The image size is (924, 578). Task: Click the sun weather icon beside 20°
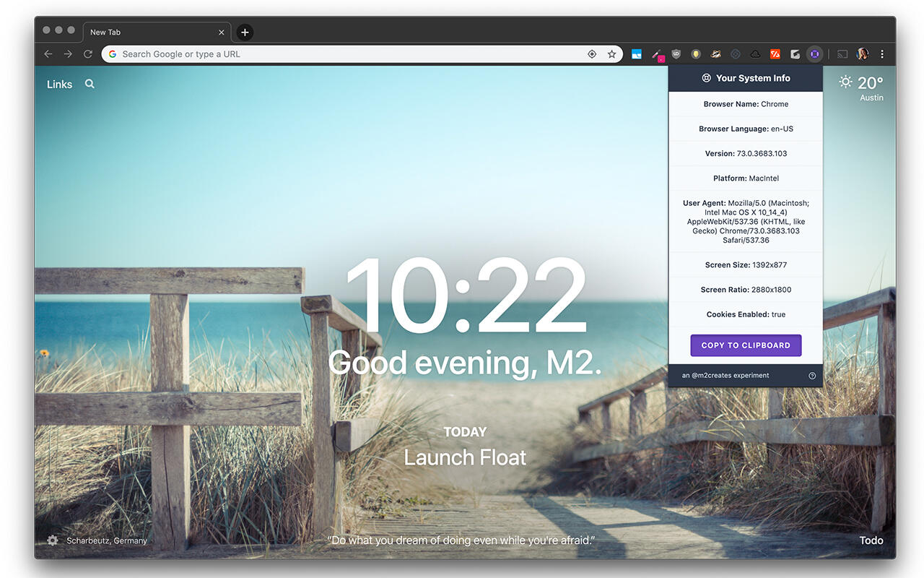pos(845,82)
